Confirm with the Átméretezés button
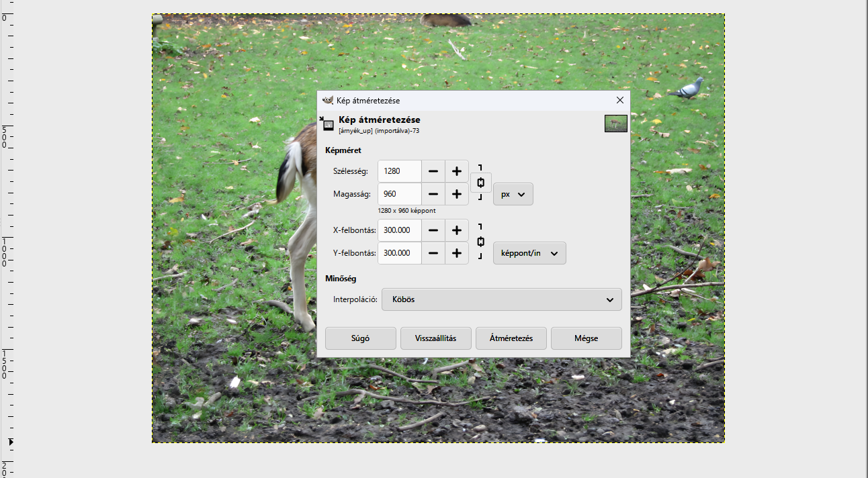The image size is (868, 478). pos(511,338)
